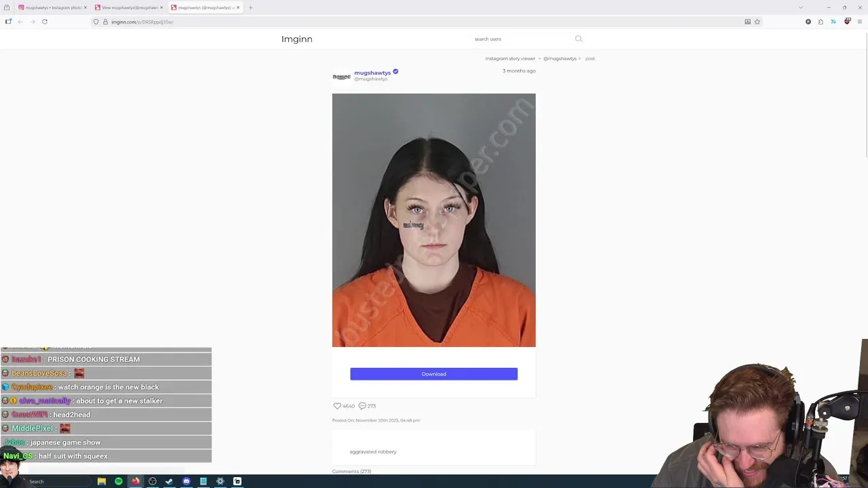Open the Firefox View icon
868x488 pixels.
[x=7, y=7]
